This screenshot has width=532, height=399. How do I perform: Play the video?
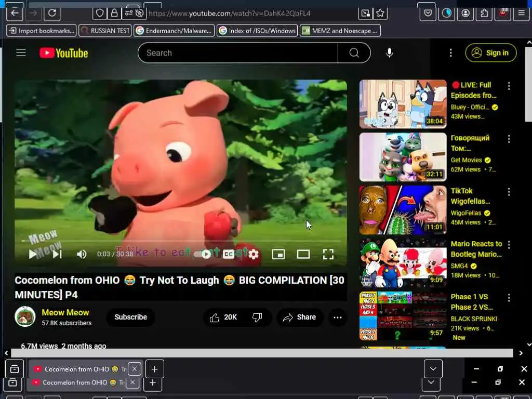click(x=33, y=254)
